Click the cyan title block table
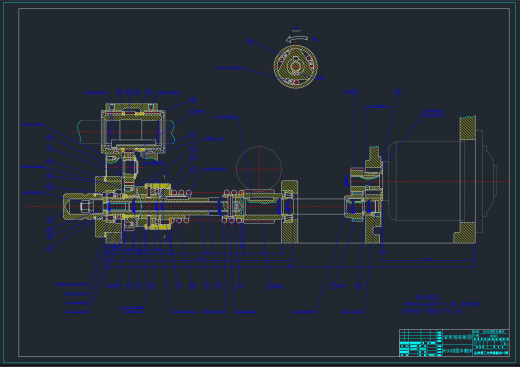The width and height of the screenshot is (520, 367). (x=454, y=343)
